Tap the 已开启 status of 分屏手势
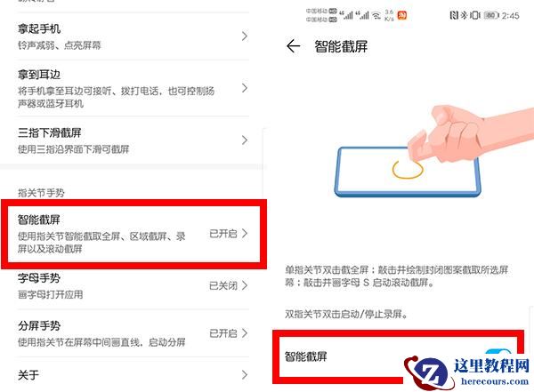This screenshot has width=534, height=392. [223, 333]
